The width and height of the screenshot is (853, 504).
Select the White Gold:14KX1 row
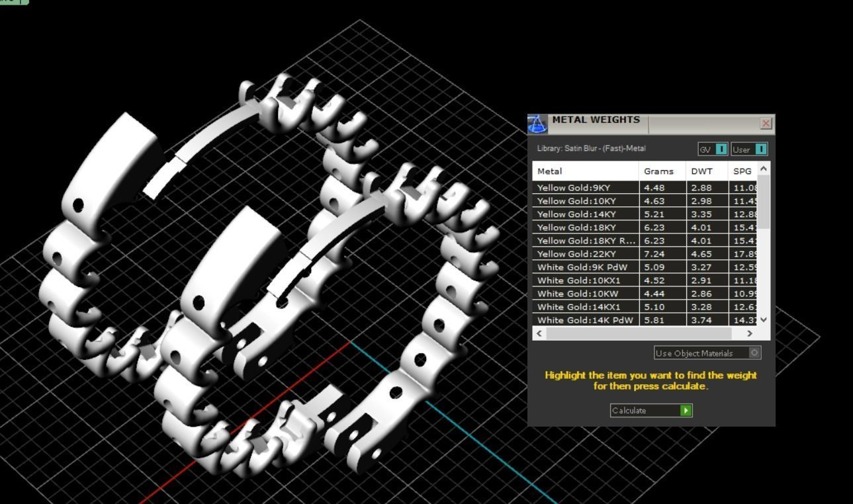click(x=645, y=307)
